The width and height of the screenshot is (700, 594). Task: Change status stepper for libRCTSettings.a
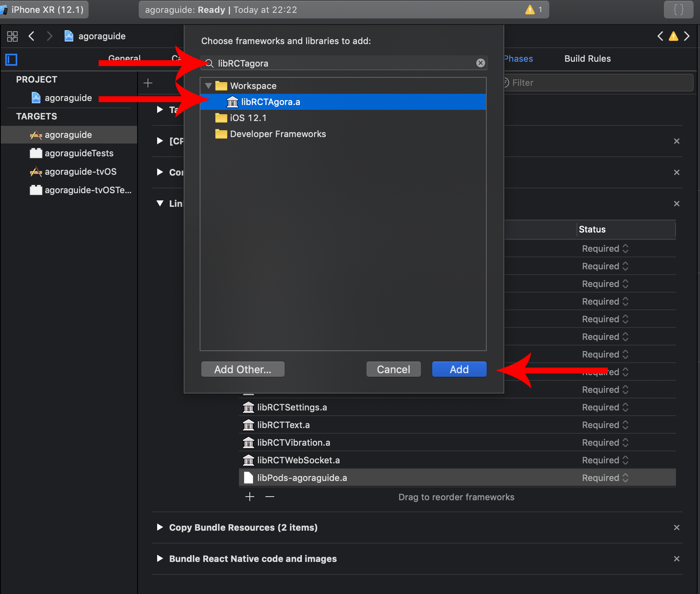pos(625,407)
